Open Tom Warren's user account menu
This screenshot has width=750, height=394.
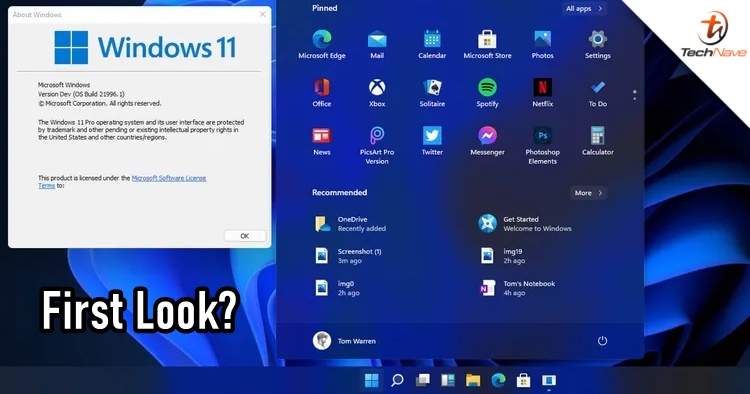[344, 340]
